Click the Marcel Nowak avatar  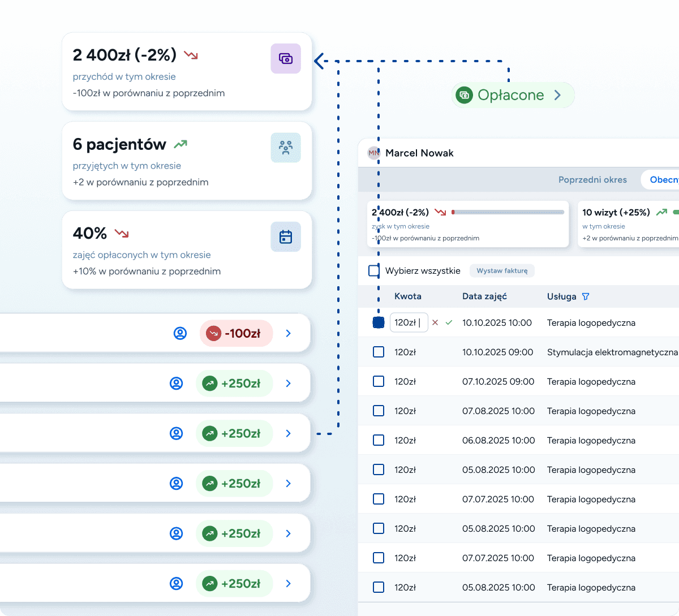373,153
